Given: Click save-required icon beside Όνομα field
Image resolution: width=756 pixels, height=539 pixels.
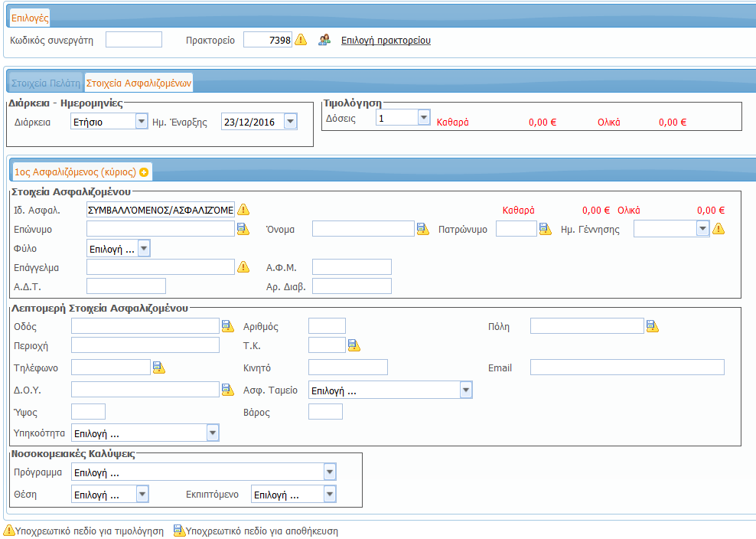Looking at the screenshot, I should (x=423, y=229).
